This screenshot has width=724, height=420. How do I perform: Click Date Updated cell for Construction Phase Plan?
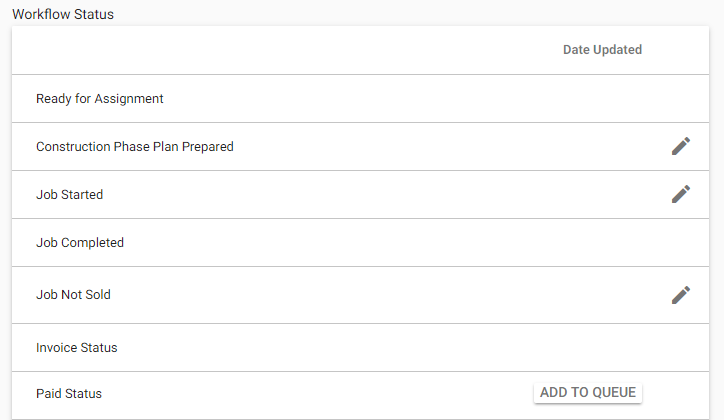pos(602,146)
